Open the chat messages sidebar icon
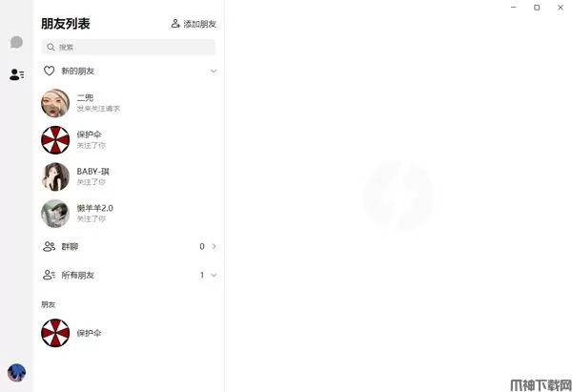The image size is (572, 392). click(16, 42)
